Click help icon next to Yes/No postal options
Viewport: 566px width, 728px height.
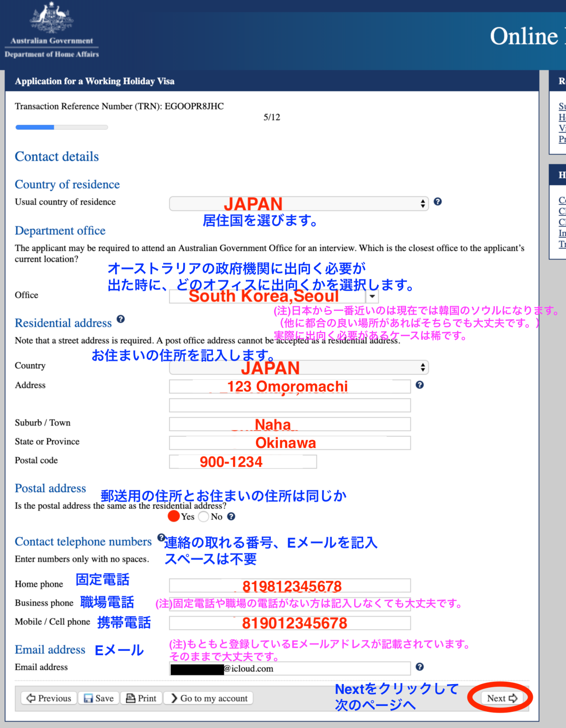[x=231, y=517]
